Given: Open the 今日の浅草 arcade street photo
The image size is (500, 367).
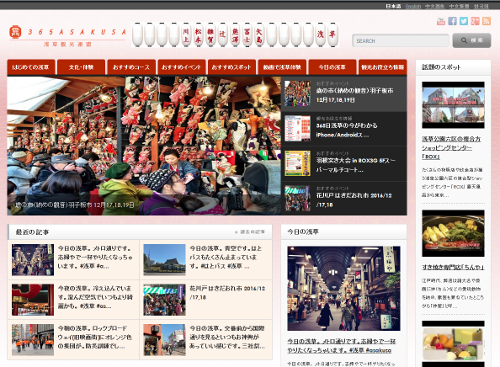Looking at the screenshot, I should [344, 289].
